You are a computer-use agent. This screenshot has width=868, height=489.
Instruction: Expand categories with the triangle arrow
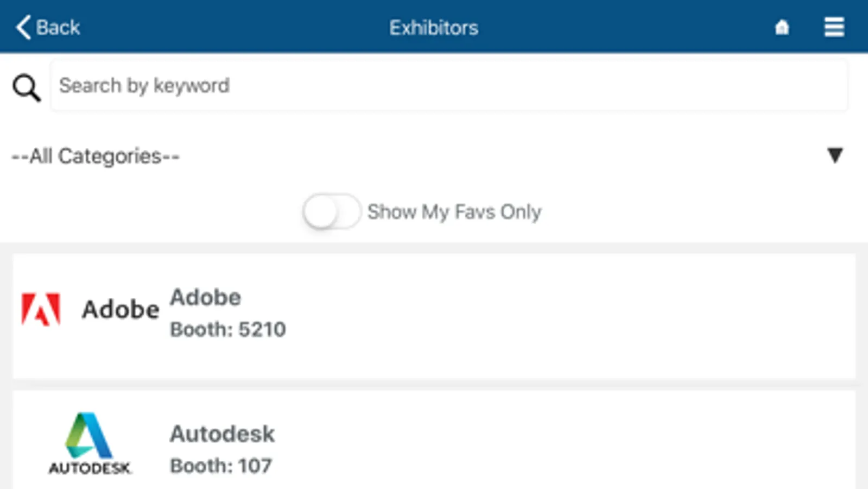pos(834,155)
